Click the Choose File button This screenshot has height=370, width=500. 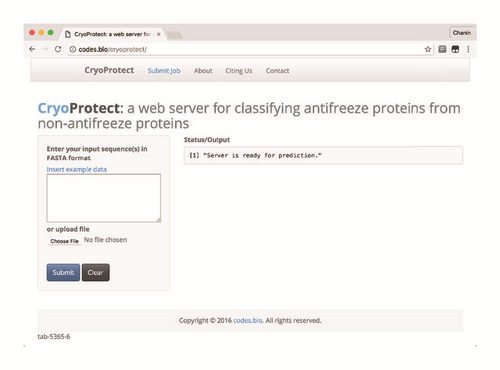[64, 241]
